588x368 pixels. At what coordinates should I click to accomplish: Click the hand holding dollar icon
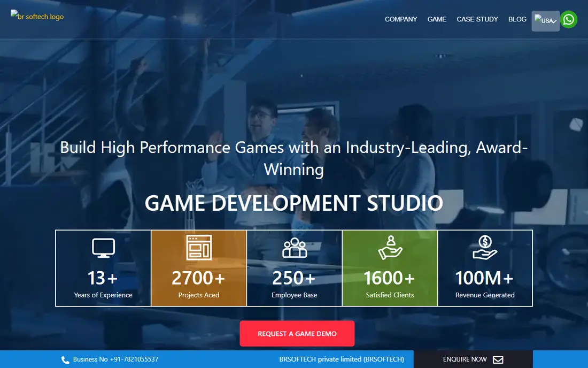(485, 248)
